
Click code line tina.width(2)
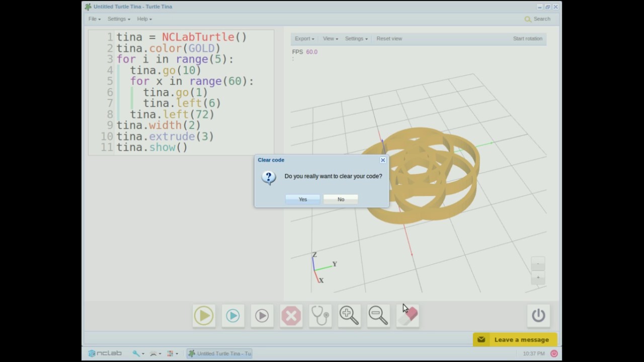[x=158, y=126]
